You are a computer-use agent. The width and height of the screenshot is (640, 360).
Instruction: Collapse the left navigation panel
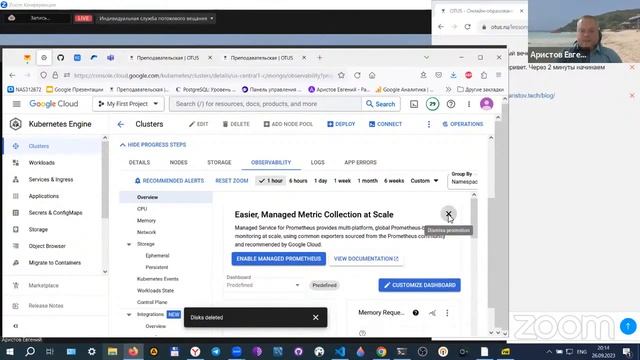coord(16,326)
